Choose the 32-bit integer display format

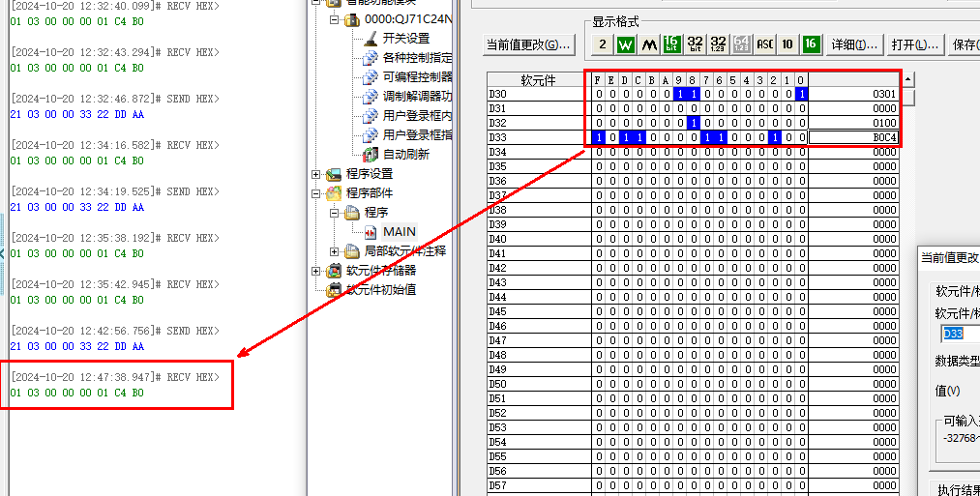pyautogui.click(x=695, y=44)
